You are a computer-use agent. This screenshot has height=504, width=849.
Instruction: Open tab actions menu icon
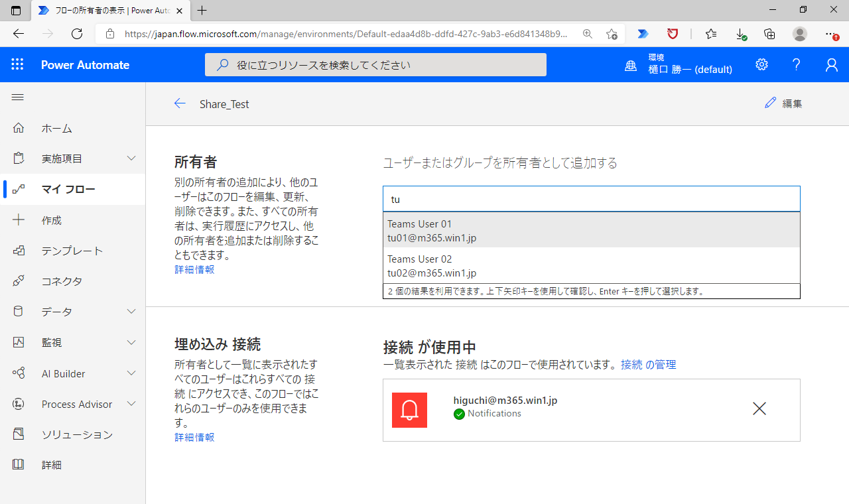coord(16,10)
